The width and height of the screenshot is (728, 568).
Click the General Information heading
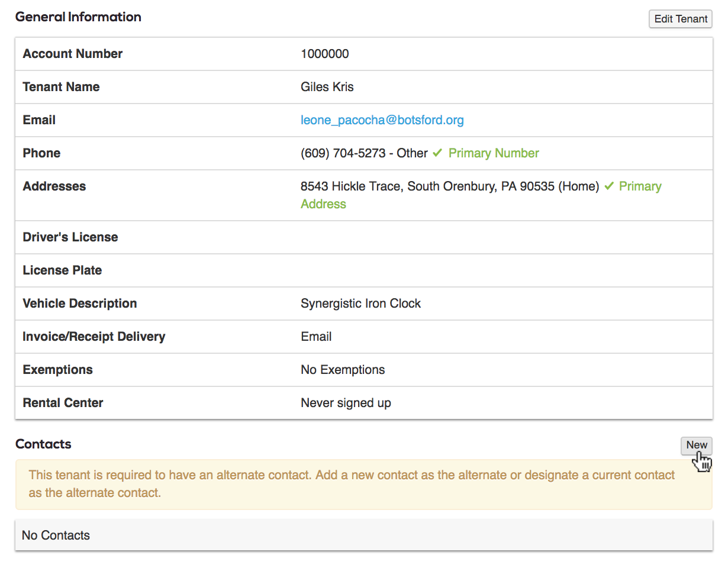tap(78, 17)
